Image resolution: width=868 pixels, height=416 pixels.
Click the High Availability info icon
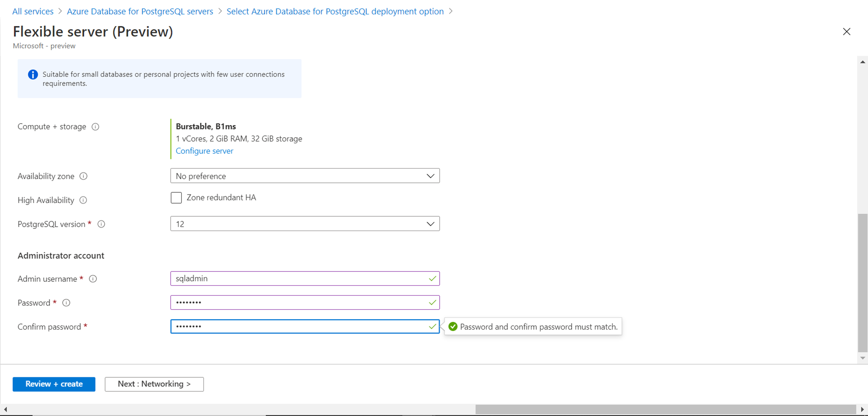83,200
